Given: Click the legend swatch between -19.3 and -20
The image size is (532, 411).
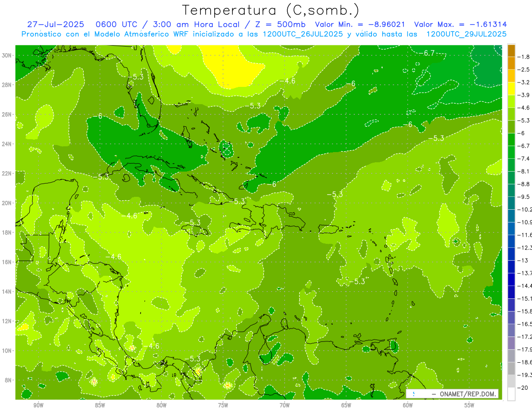Looking at the screenshot, I should (x=511, y=381).
